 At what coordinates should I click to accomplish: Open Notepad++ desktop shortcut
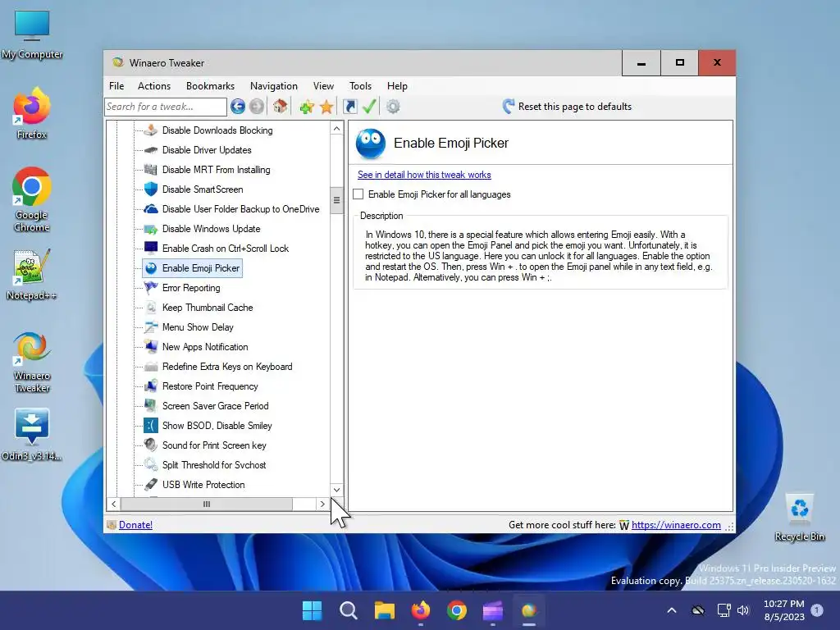pos(32,274)
